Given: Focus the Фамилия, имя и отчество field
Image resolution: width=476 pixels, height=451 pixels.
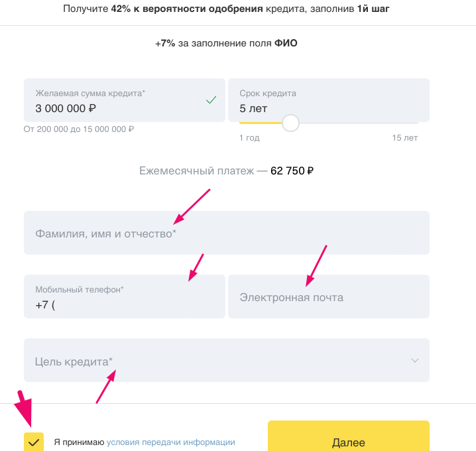Looking at the screenshot, I should pos(227,233).
